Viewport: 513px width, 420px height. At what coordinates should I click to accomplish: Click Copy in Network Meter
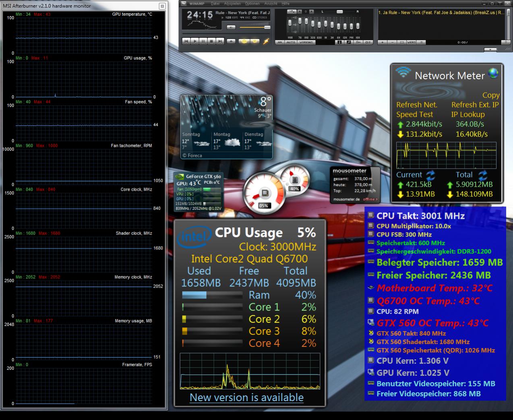[x=491, y=95]
